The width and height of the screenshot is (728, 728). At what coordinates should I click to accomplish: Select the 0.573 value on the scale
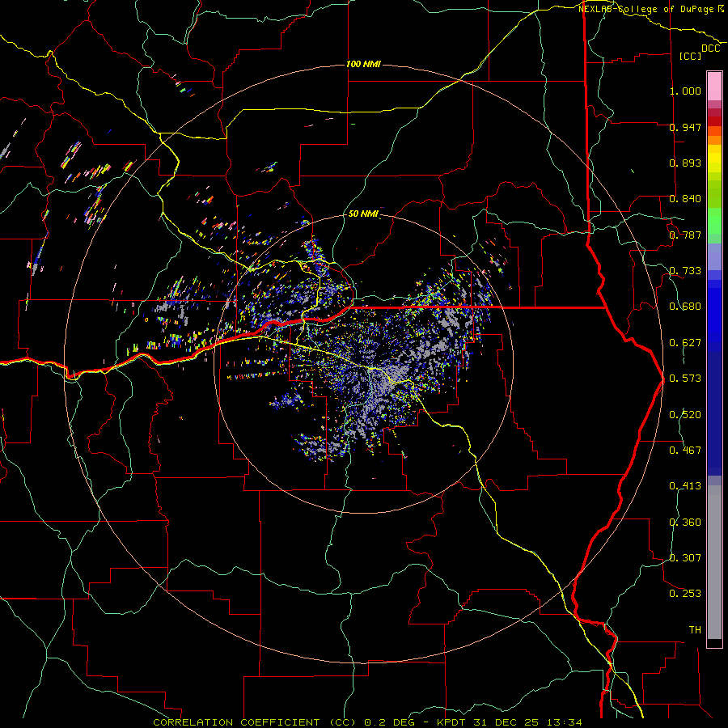[685, 379]
